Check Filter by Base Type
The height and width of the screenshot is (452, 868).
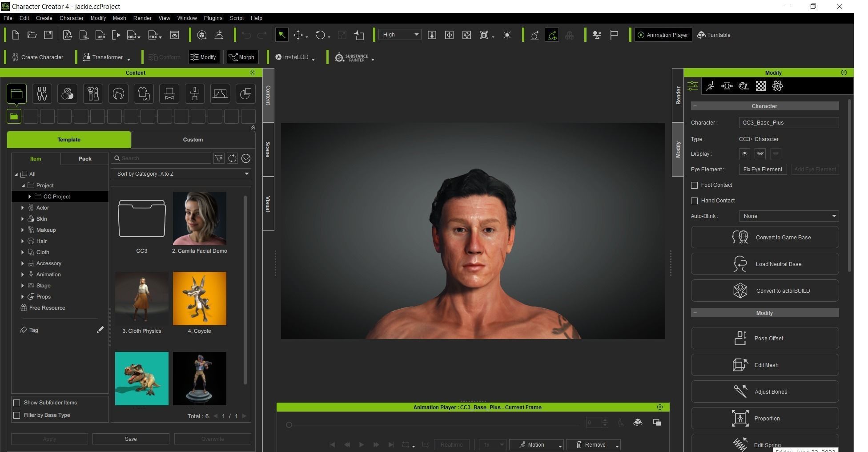17,415
